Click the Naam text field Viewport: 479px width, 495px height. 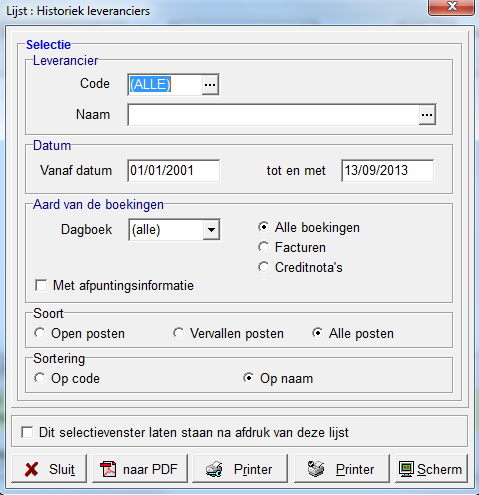(x=273, y=115)
